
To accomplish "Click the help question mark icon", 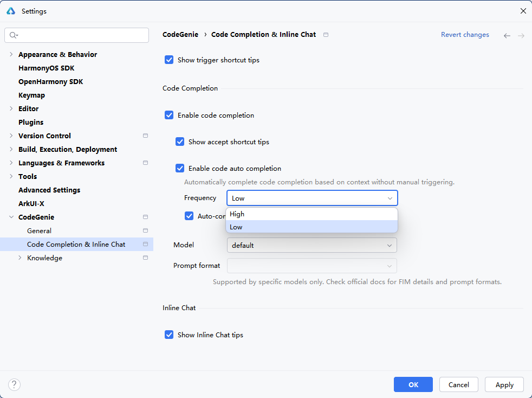I will pos(14,384).
